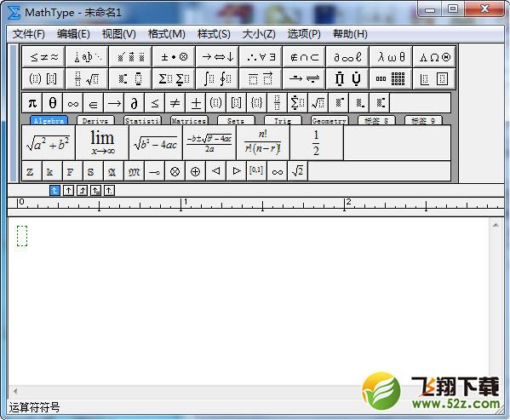Open the operator symbols palette ±•⊗
This screenshot has width=510, height=420.
coord(174,57)
